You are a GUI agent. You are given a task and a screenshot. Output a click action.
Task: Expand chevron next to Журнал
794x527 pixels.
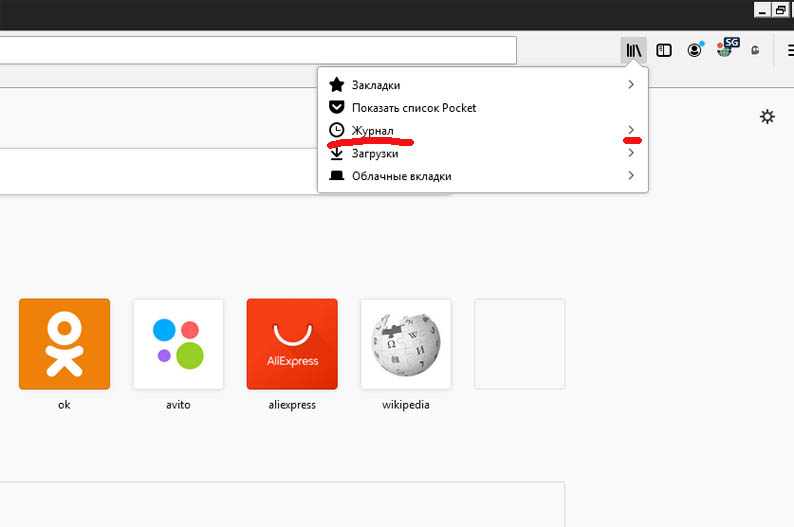631,130
